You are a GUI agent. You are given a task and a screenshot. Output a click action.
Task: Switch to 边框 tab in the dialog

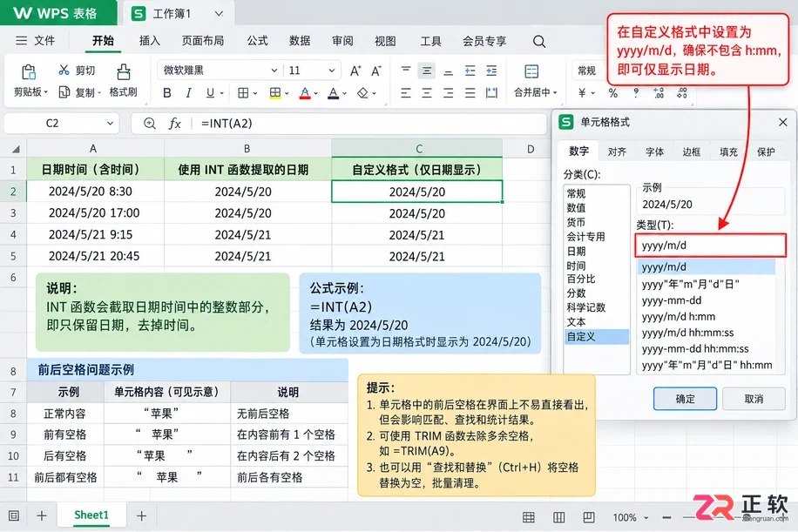click(x=691, y=152)
